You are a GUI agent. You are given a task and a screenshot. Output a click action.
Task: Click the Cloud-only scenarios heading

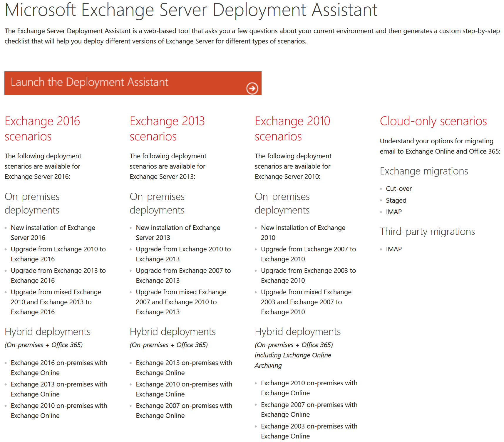(x=433, y=121)
